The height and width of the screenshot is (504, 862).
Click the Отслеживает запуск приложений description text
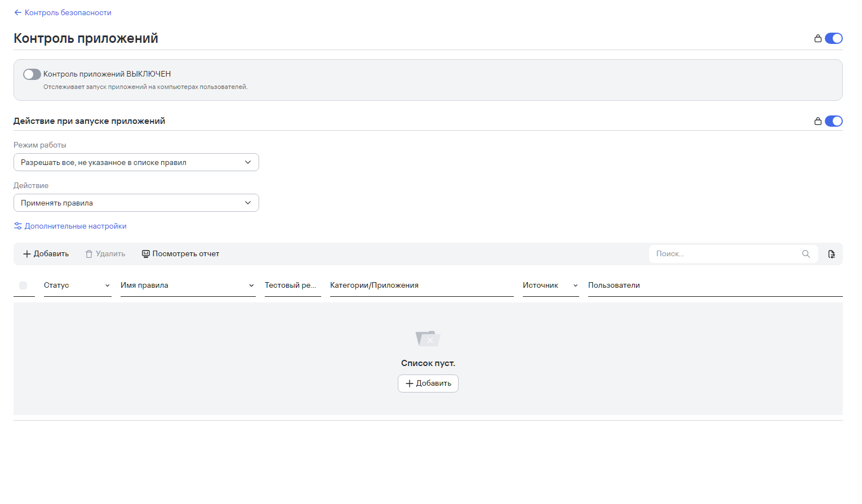click(145, 87)
